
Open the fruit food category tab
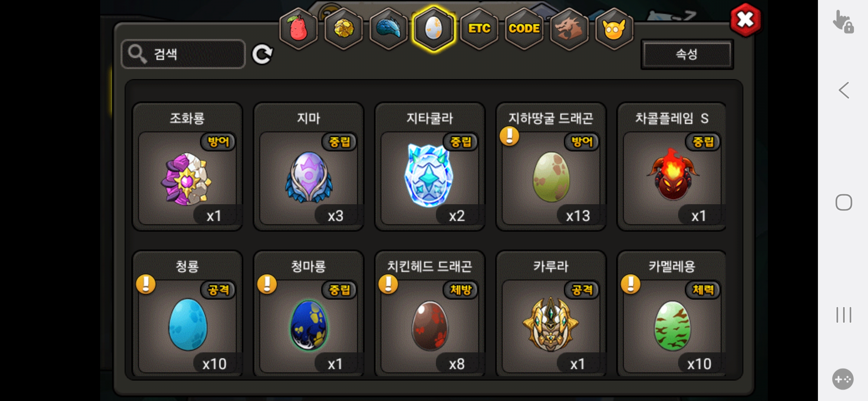299,29
